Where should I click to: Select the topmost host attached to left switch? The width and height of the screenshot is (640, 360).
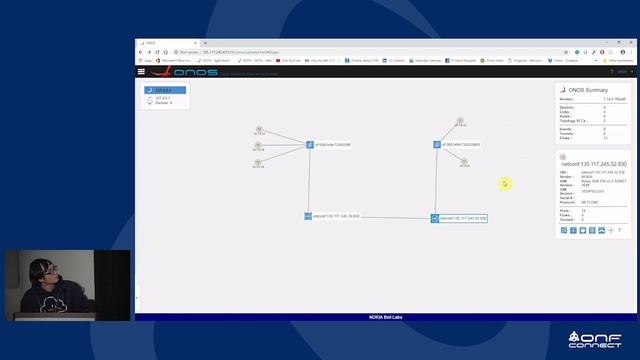click(x=259, y=129)
